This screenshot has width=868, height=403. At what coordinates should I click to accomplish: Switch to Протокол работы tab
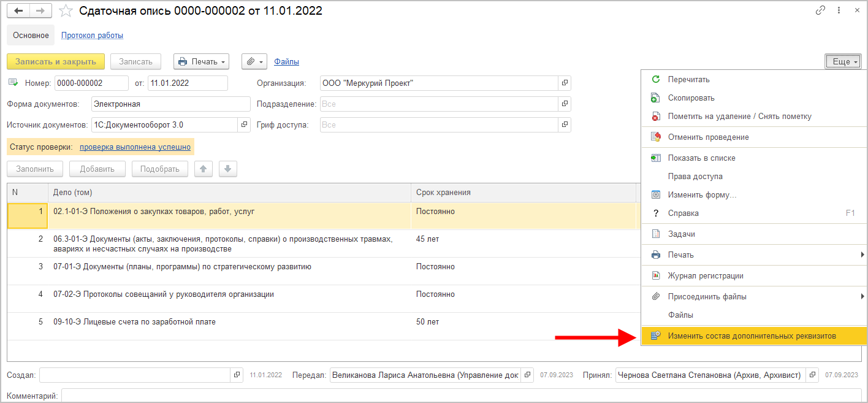coord(92,35)
